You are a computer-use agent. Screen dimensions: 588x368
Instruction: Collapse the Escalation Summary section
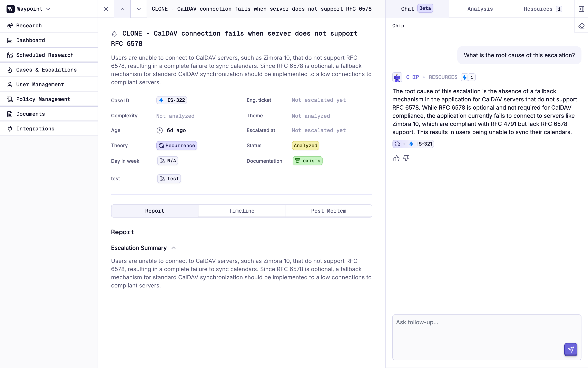[x=174, y=248]
